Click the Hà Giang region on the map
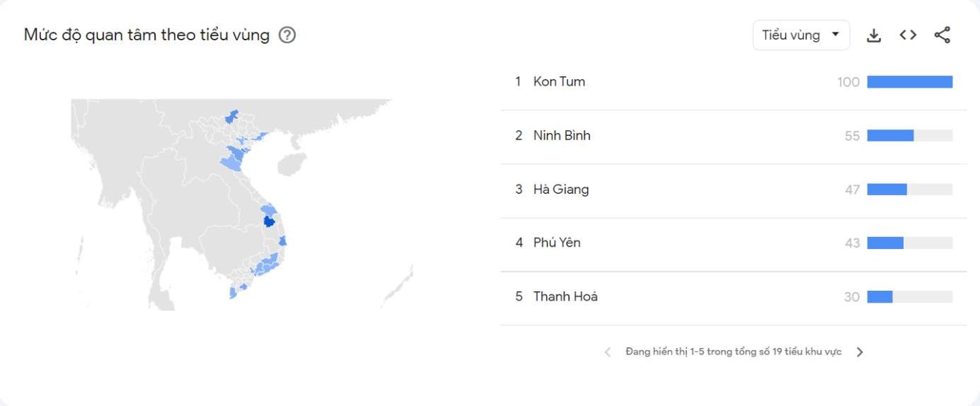The width and height of the screenshot is (980, 406). click(231, 116)
